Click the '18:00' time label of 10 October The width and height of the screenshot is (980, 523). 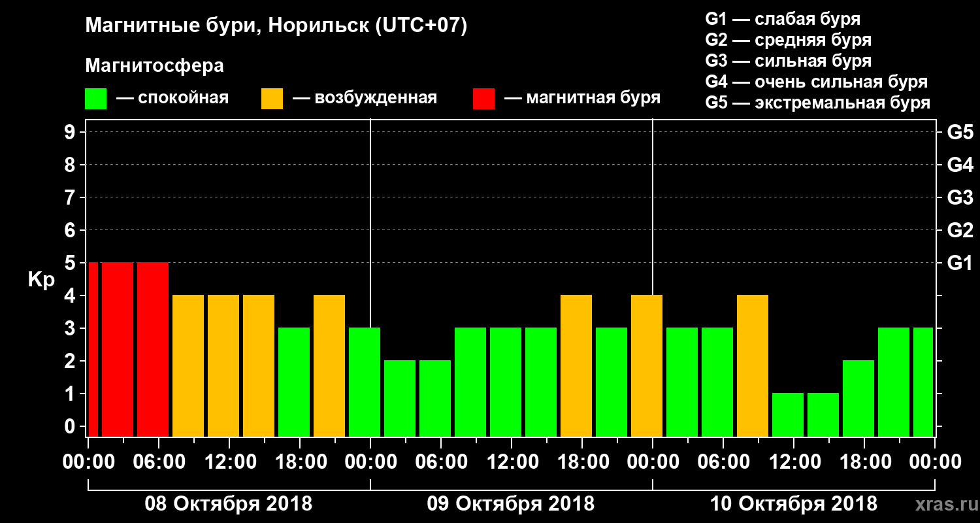[x=864, y=462]
